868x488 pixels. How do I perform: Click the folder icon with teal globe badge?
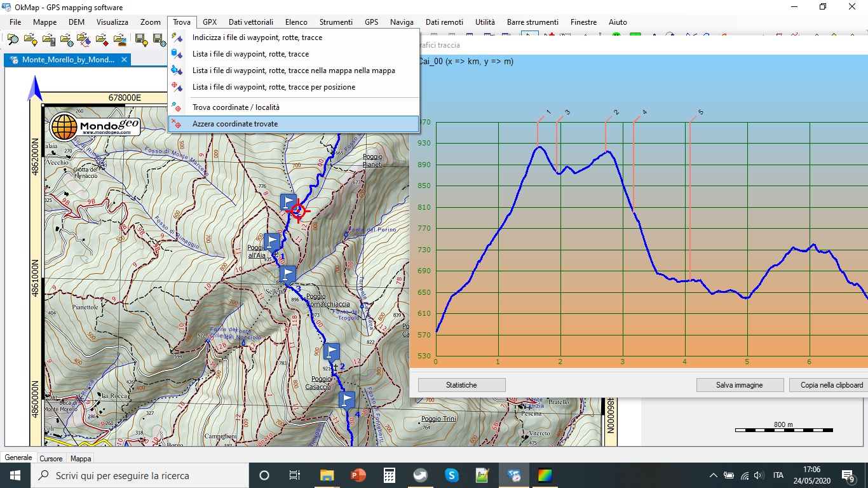click(66, 40)
